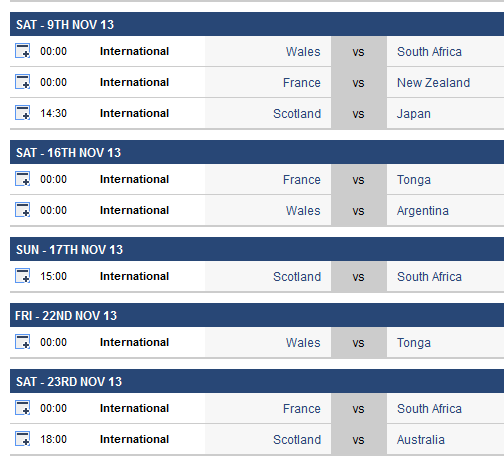Open New Zealand team link

click(x=433, y=83)
